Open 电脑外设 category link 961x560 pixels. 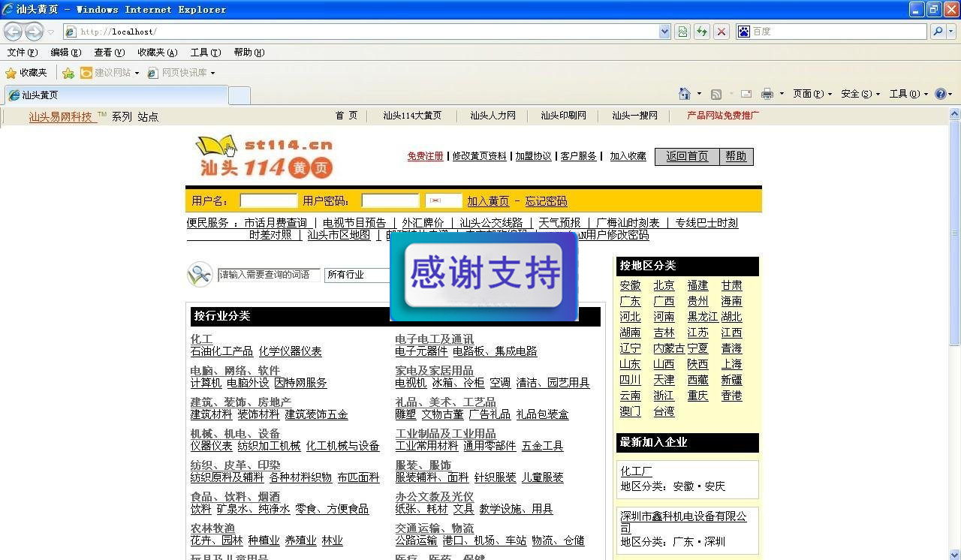tap(248, 383)
